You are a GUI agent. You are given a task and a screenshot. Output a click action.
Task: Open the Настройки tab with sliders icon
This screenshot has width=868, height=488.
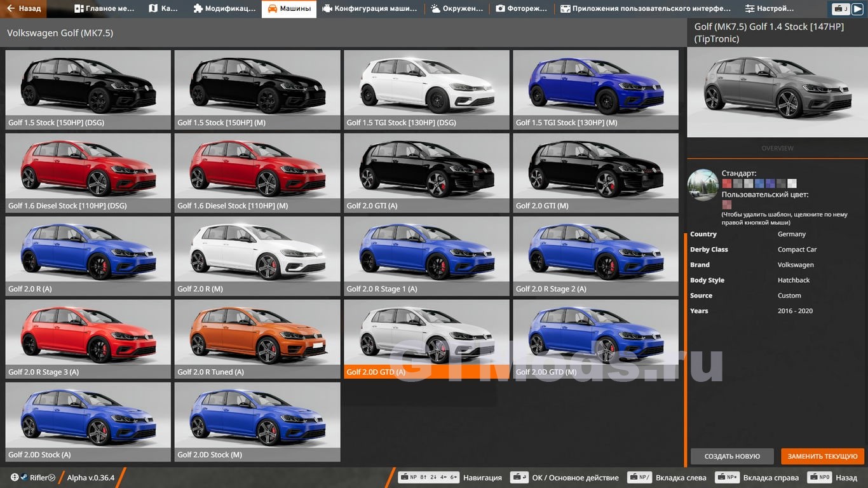coord(770,9)
